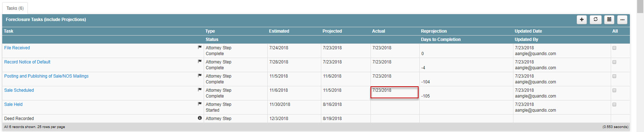The image size is (644, 132).
Task: Refresh the Foreclosure Tasks grid
Action: pyautogui.click(x=596, y=20)
